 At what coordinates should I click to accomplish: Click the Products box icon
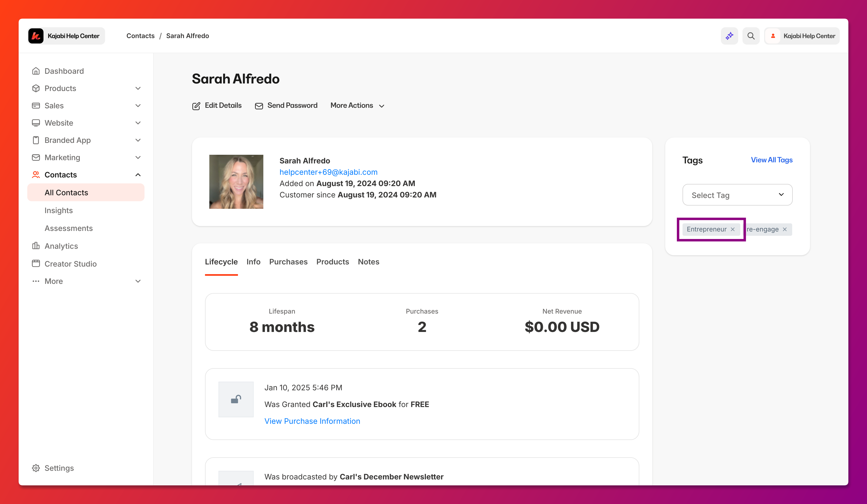point(36,88)
